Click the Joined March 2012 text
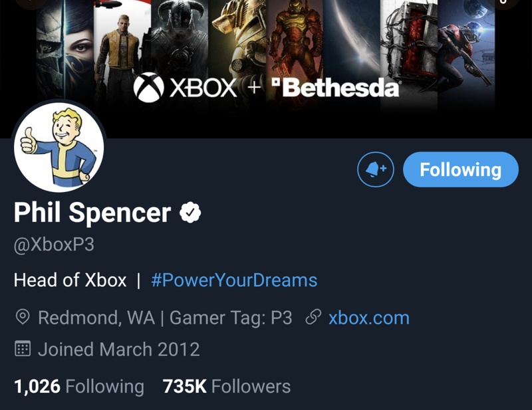The width and height of the screenshot is (532, 410). click(x=118, y=349)
